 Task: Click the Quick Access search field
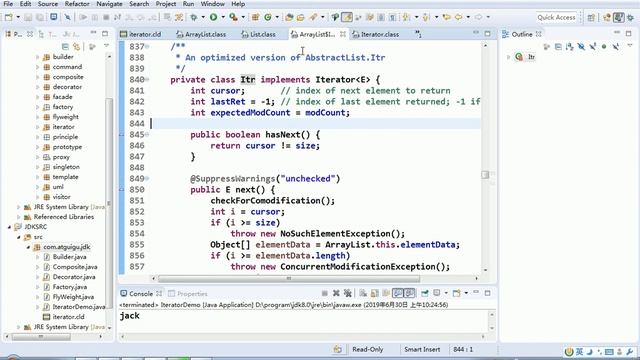pos(556,18)
